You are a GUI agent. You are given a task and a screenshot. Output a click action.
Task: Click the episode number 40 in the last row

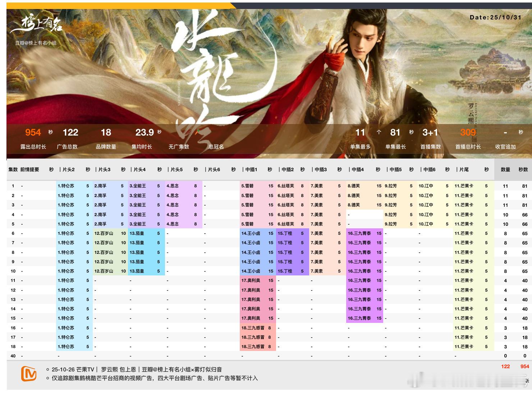[13, 356]
